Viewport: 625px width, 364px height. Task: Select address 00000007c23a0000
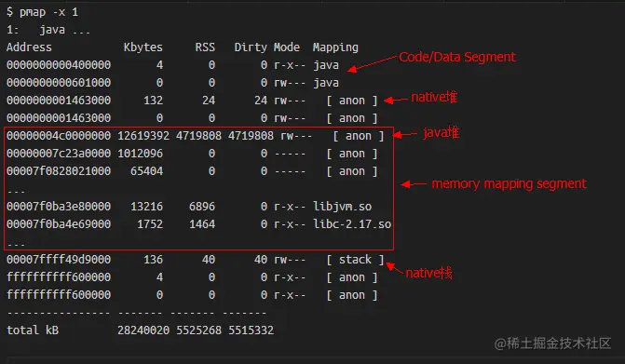pos(59,154)
